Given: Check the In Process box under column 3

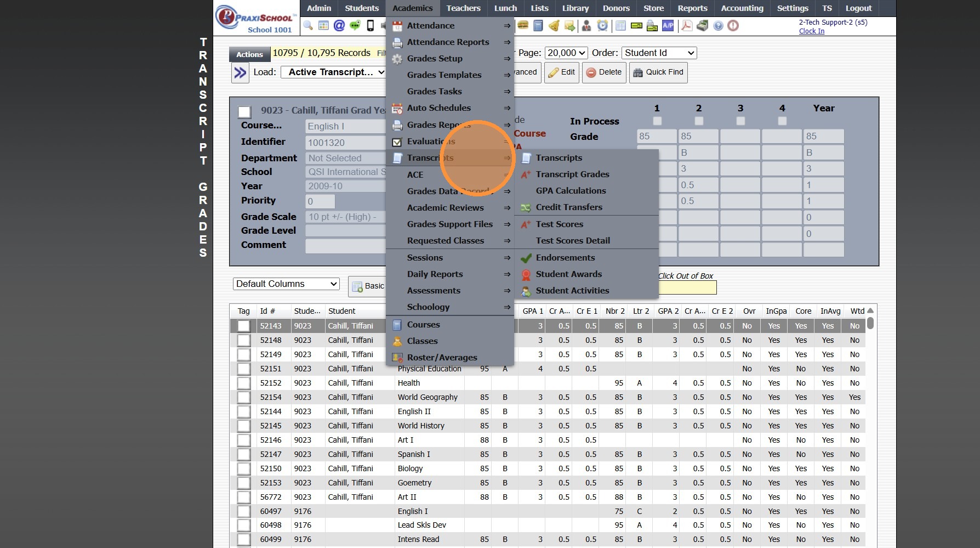Looking at the screenshot, I should coord(740,121).
